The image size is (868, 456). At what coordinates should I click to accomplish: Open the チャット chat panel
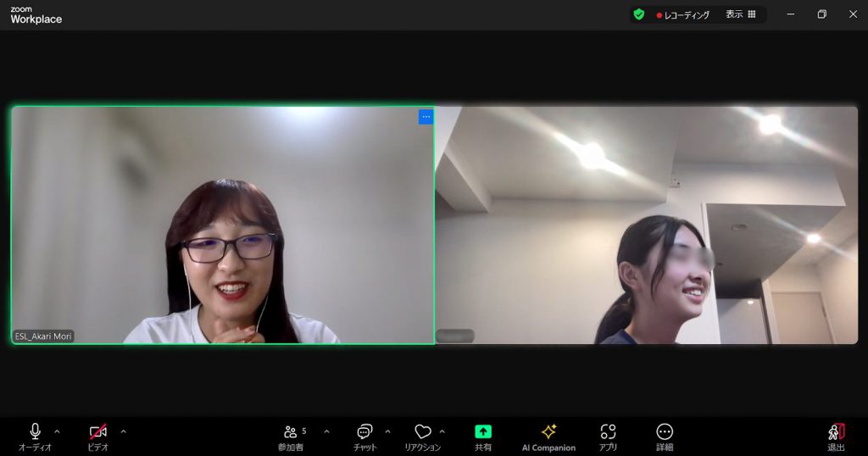click(x=364, y=432)
